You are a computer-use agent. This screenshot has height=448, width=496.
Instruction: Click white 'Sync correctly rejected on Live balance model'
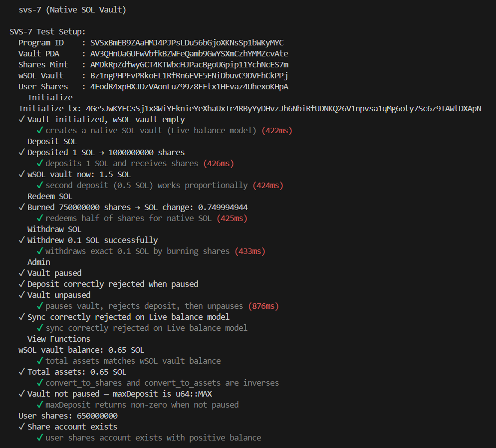[x=128, y=317]
